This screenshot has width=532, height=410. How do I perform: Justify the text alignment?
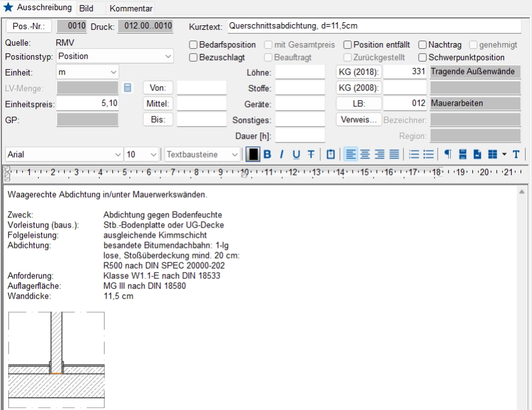tap(394, 155)
